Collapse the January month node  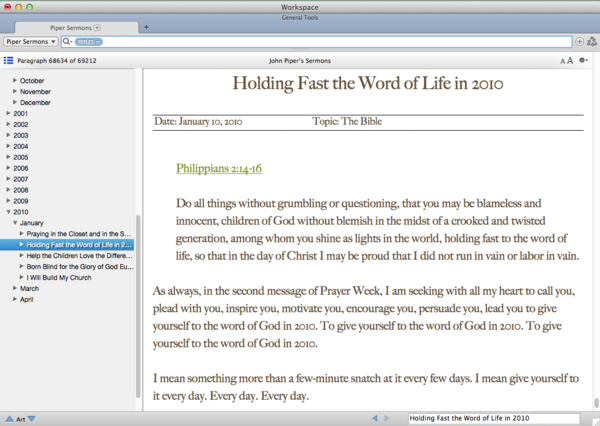(x=15, y=223)
